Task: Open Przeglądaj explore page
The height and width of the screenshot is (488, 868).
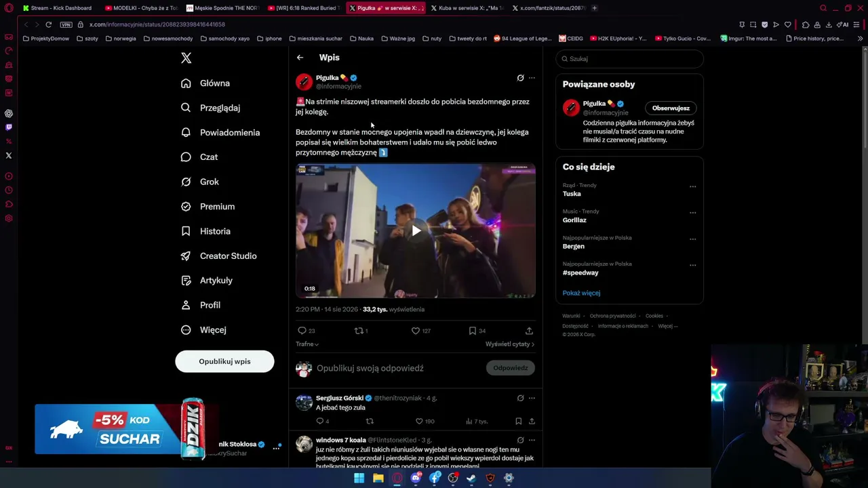Action: (x=210, y=108)
